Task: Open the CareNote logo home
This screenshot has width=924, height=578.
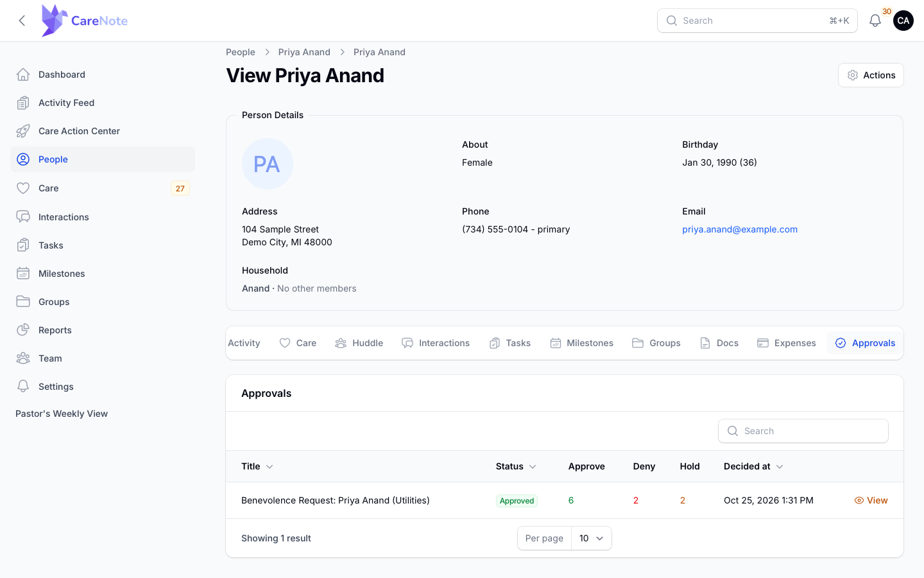Action: pyautogui.click(x=84, y=21)
